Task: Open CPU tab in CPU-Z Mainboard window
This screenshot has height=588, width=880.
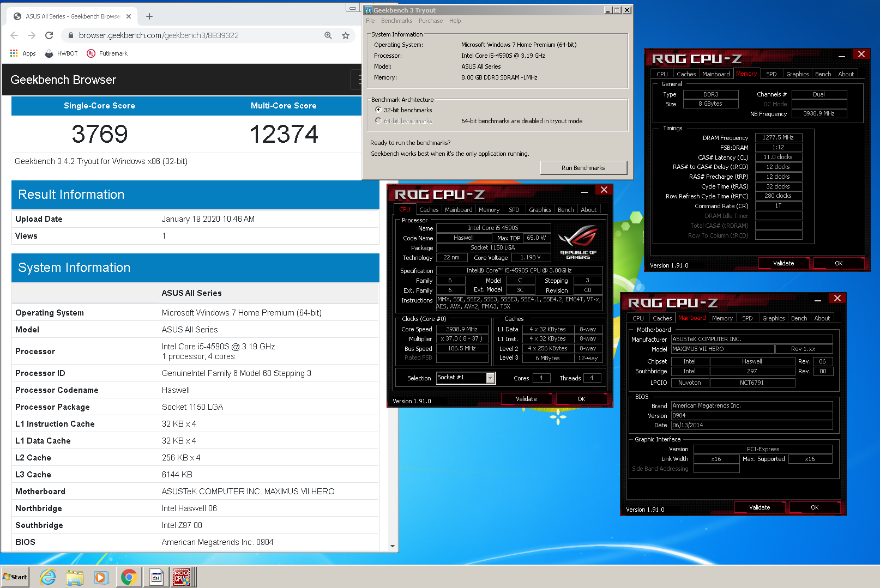Action: 638,318
